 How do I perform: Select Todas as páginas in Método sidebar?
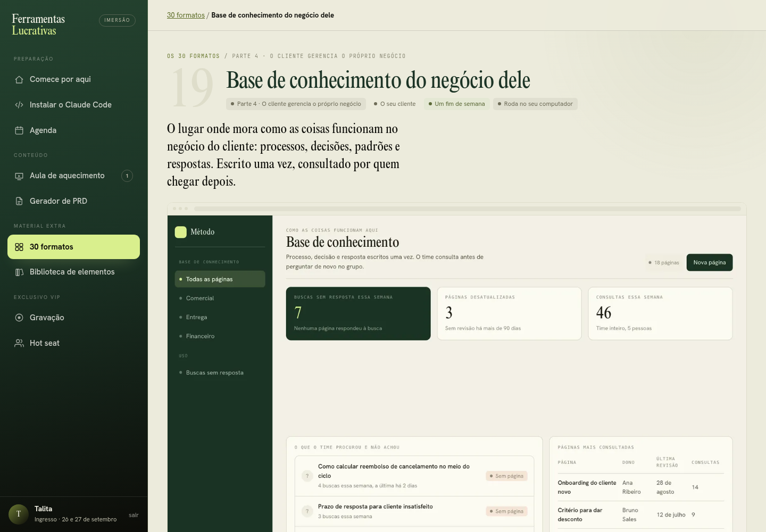(x=220, y=279)
